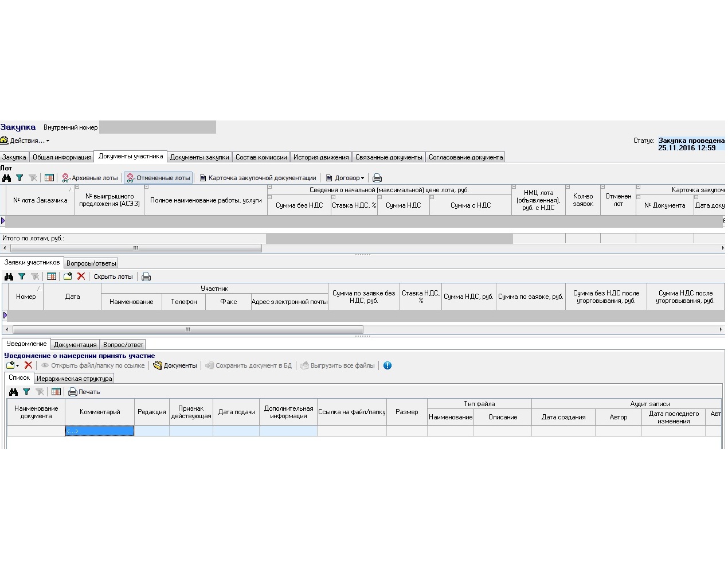Click Выгрузить все файлы
The image size is (728, 588).
338,365
